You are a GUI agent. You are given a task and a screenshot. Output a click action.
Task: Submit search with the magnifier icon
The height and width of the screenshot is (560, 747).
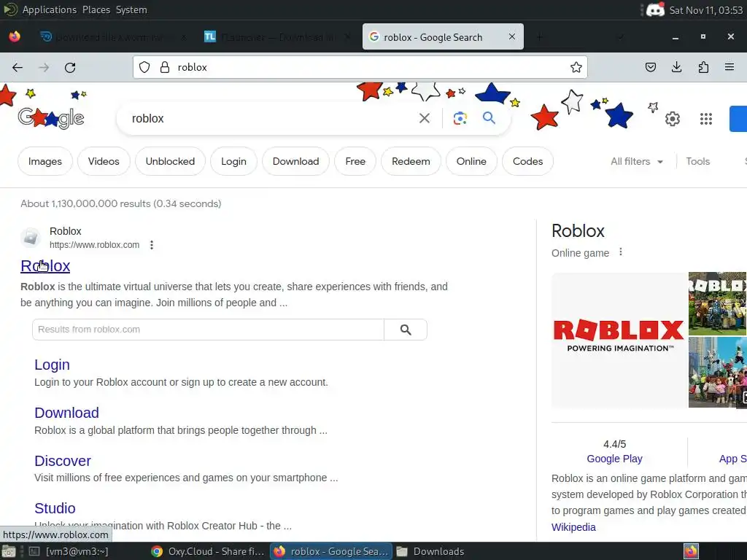[x=489, y=117]
